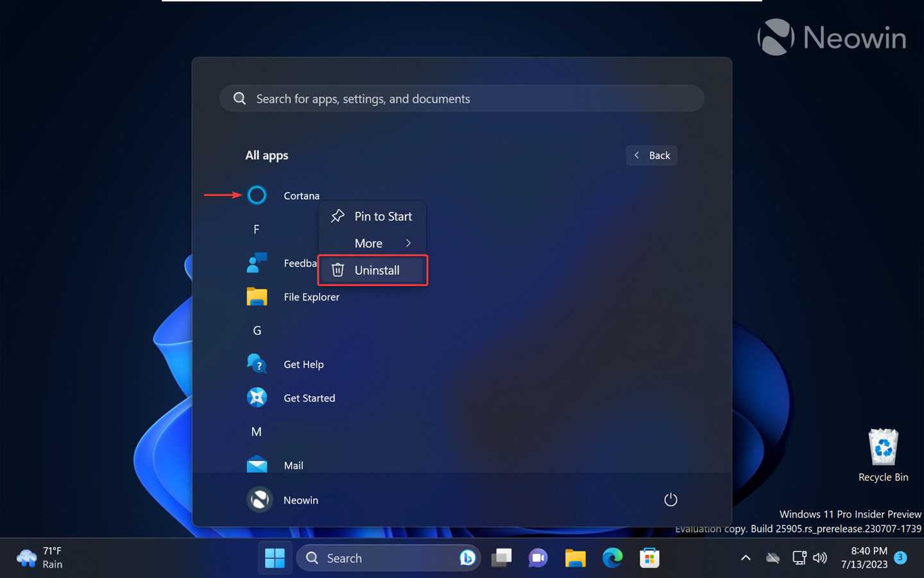Viewport: 924px width, 578px height.
Task: Open the Feedback Hub app icon
Action: [x=257, y=263]
